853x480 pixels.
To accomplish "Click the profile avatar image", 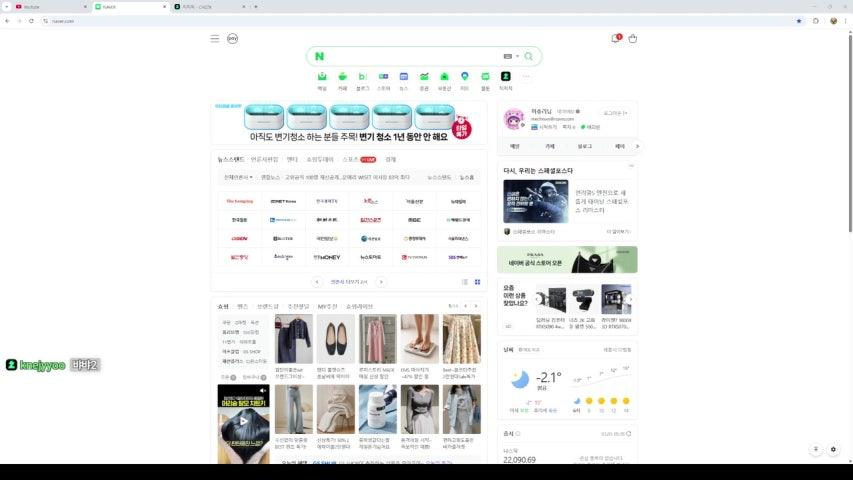I will [514, 119].
